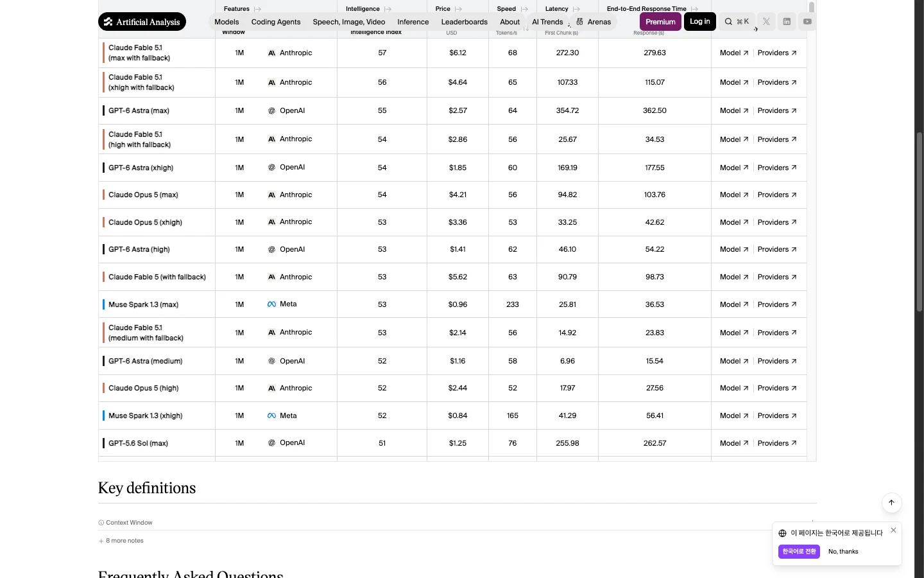Dismiss the popup with No, thanks
The height and width of the screenshot is (578, 924).
[843, 552]
